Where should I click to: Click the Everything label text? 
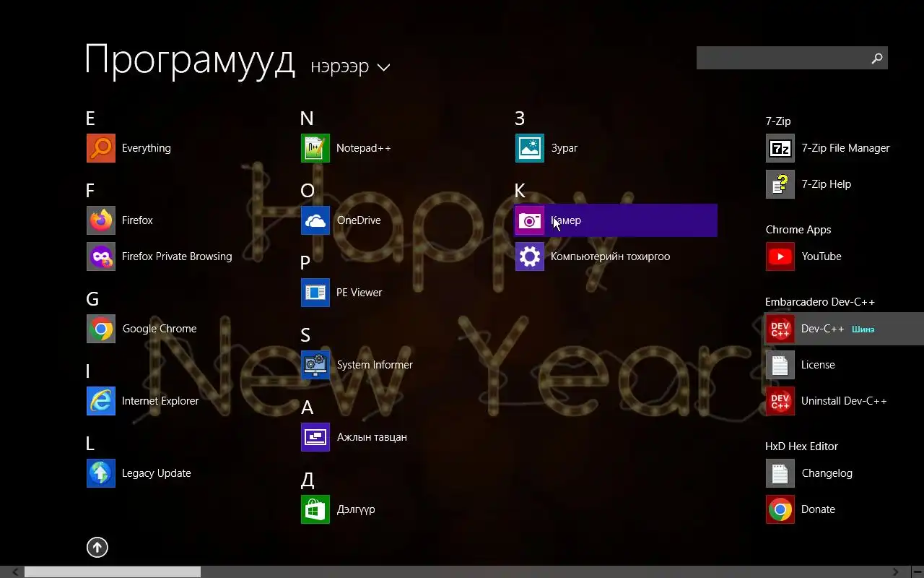pyautogui.click(x=147, y=148)
